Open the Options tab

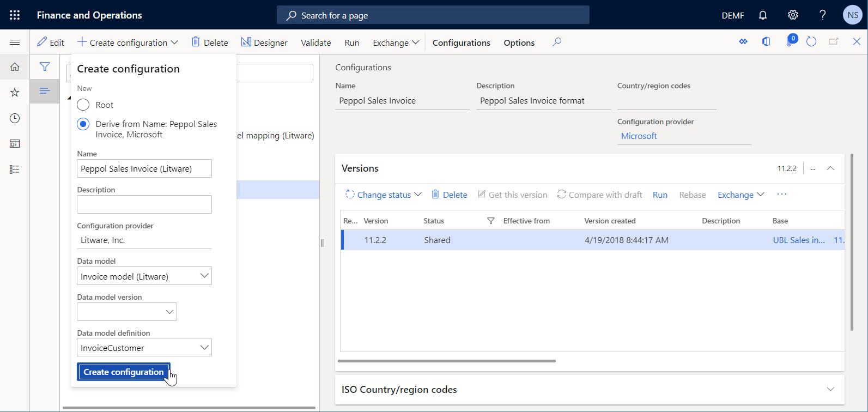pyautogui.click(x=519, y=43)
